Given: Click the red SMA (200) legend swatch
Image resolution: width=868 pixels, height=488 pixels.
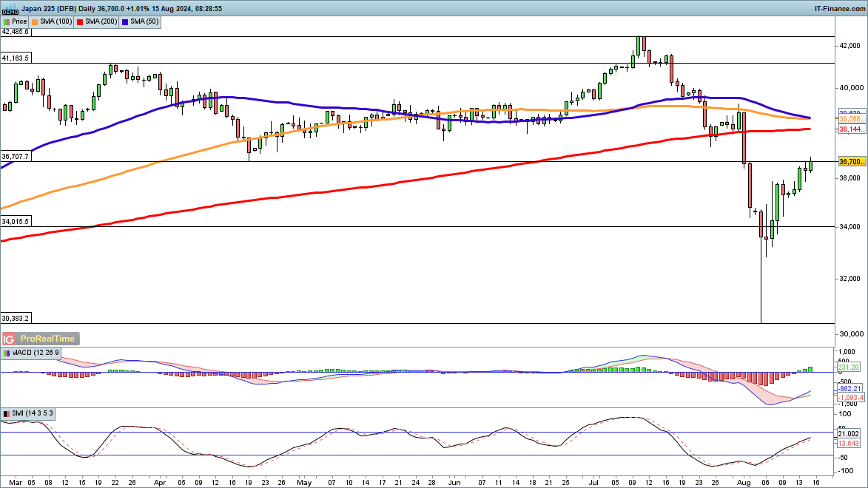Looking at the screenshot, I should pyautogui.click(x=79, y=22).
